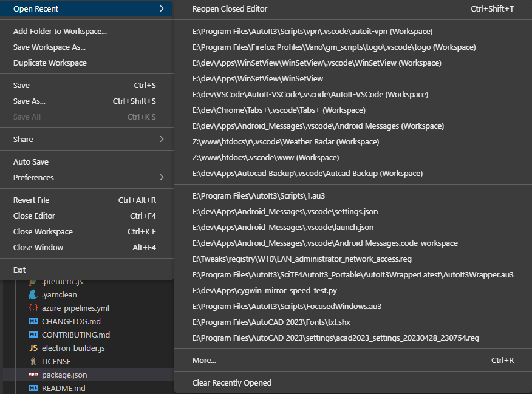Image resolution: width=532 pixels, height=394 pixels.
Task: Click the Open Recent submenu chevron
Action: pos(162,8)
